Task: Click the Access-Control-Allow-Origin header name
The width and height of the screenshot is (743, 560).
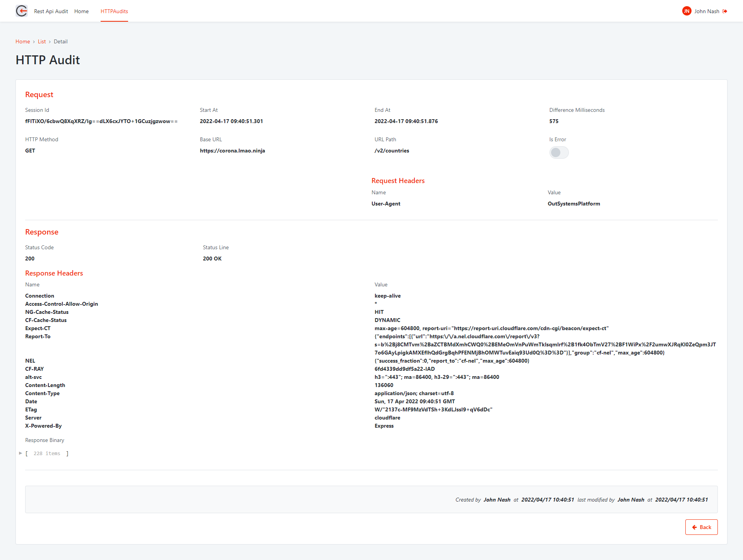Action: (x=62, y=304)
